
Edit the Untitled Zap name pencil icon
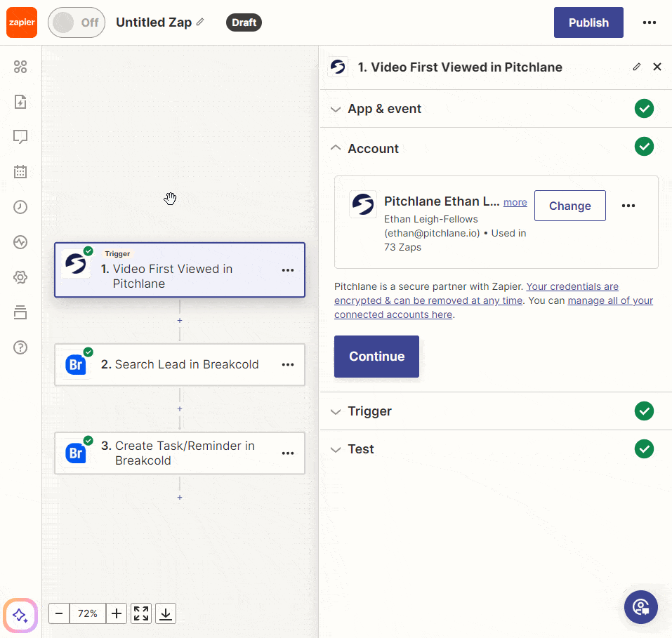200,22
